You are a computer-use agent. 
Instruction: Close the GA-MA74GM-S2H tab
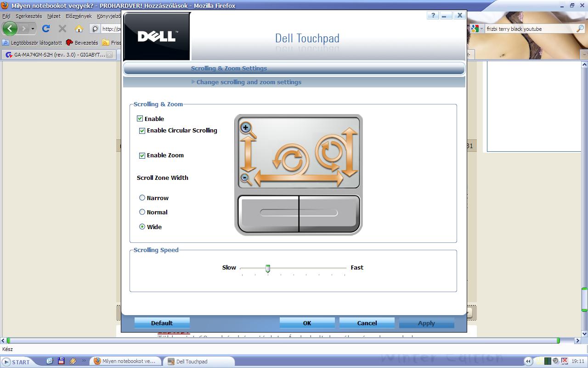pos(109,55)
